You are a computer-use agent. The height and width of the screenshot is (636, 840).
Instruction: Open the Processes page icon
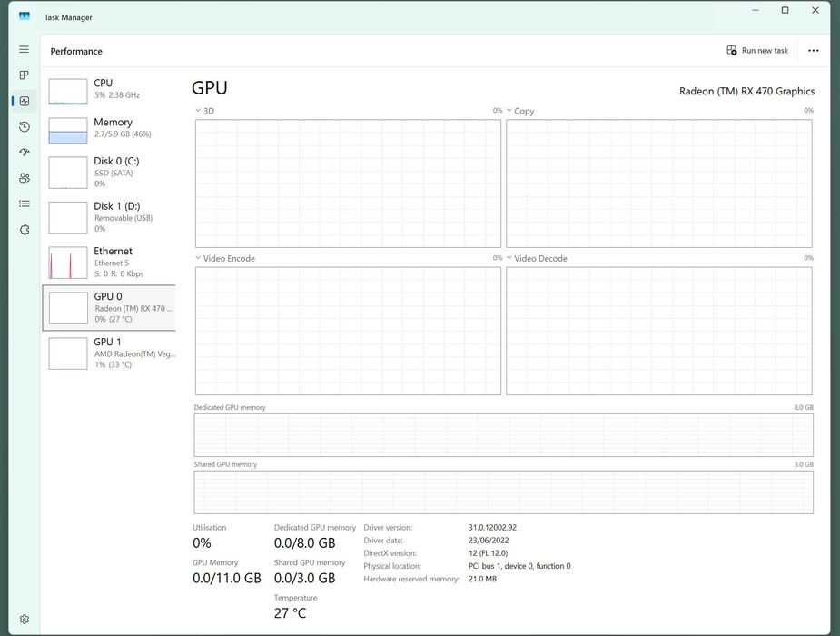pos(25,75)
